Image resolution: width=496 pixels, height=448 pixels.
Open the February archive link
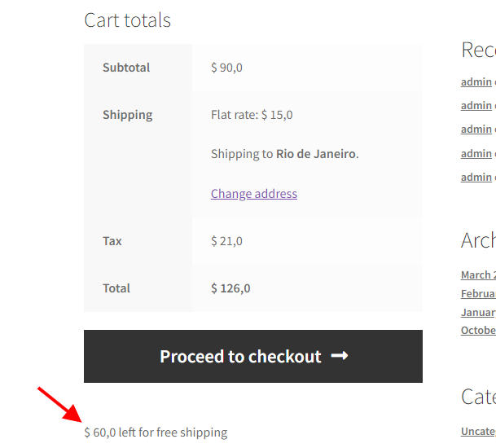(477, 293)
